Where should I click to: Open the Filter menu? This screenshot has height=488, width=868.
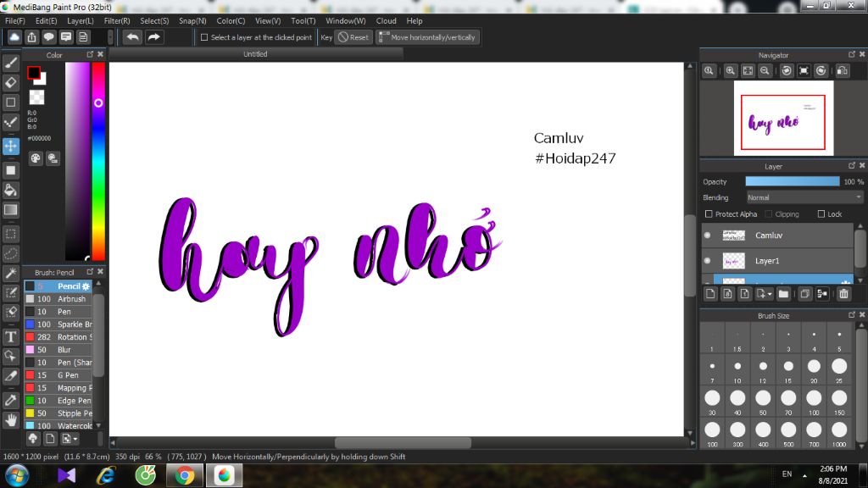(x=117, y=21)
